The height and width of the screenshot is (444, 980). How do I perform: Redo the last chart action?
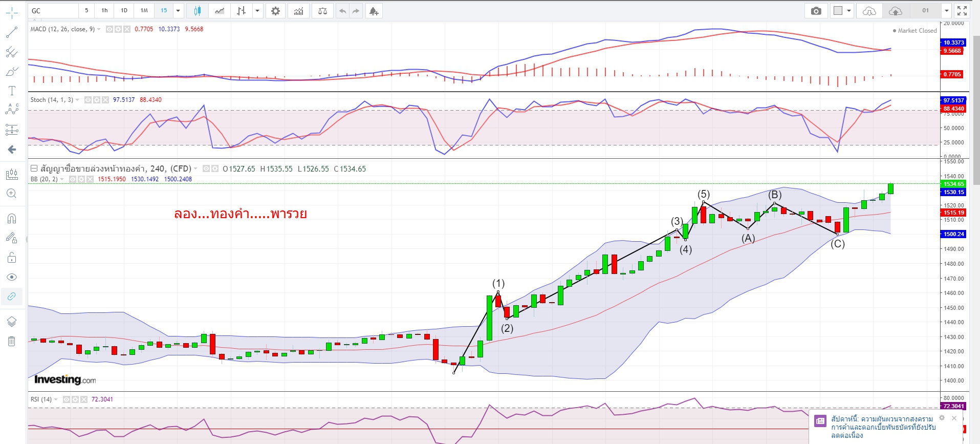(356, 11)
